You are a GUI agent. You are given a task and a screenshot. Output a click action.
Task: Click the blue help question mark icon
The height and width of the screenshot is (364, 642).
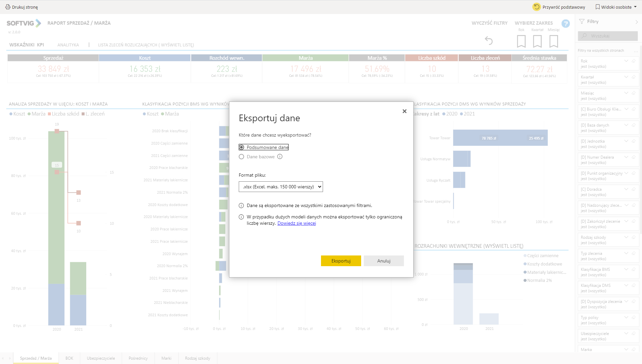[x=565, y=23]
